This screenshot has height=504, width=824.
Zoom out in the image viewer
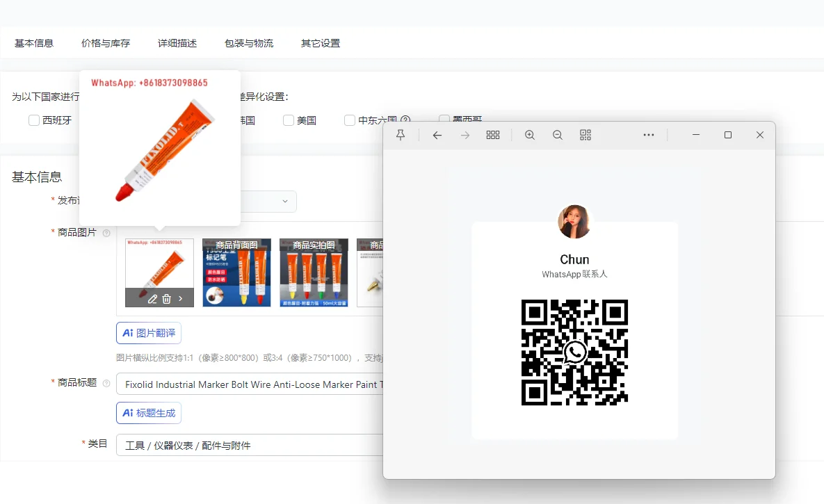tap(558, 135)
